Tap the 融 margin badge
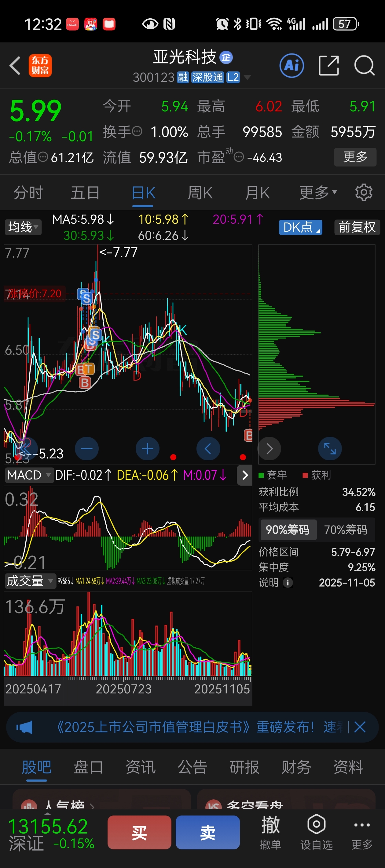Viewport: 385px width, 868px height. tap(183, 78)
